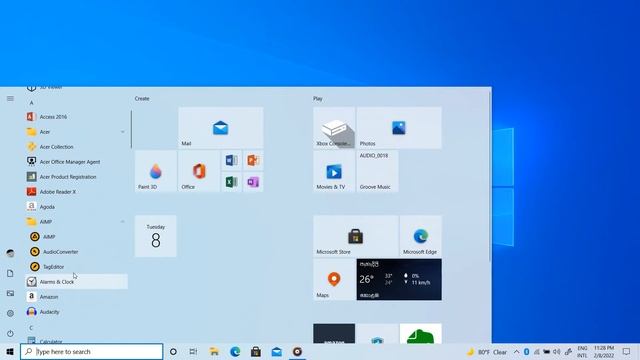640x360 pixels.
Task: Open the Action Center notifications
Action: pyautogui.click(x=627, y=352)
